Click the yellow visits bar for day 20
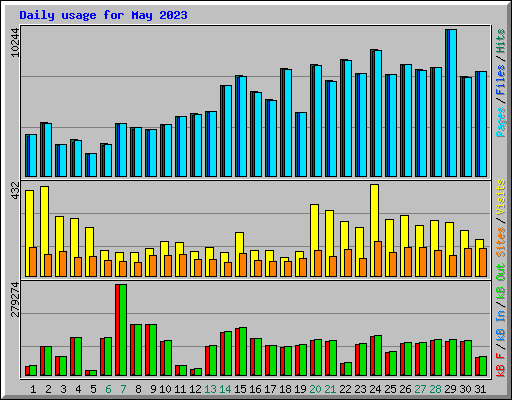 314,240
